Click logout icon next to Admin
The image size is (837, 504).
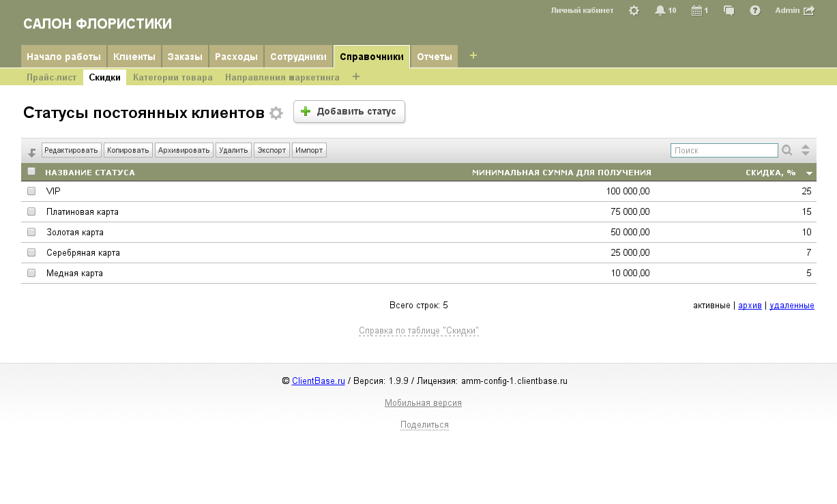(809, 10)
